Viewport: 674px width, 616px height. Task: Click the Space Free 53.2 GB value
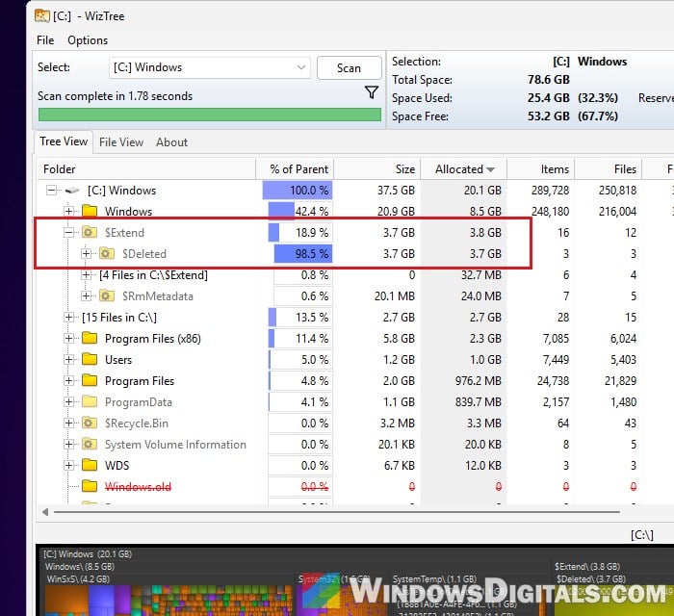549,116
